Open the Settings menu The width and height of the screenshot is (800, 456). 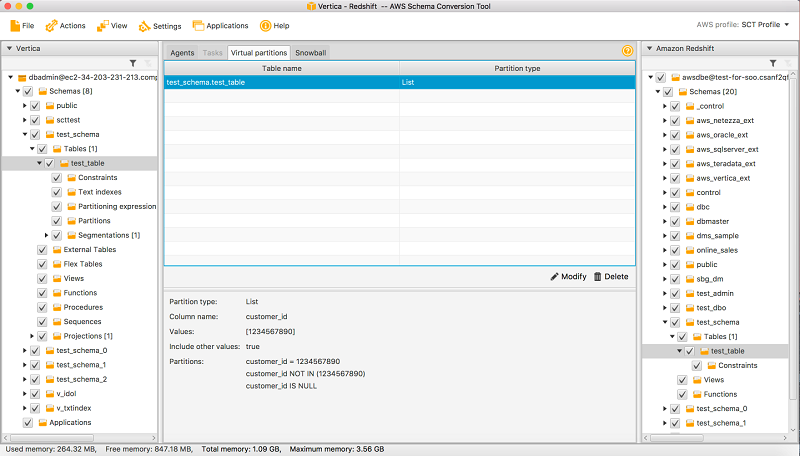[x=160, y=26]
